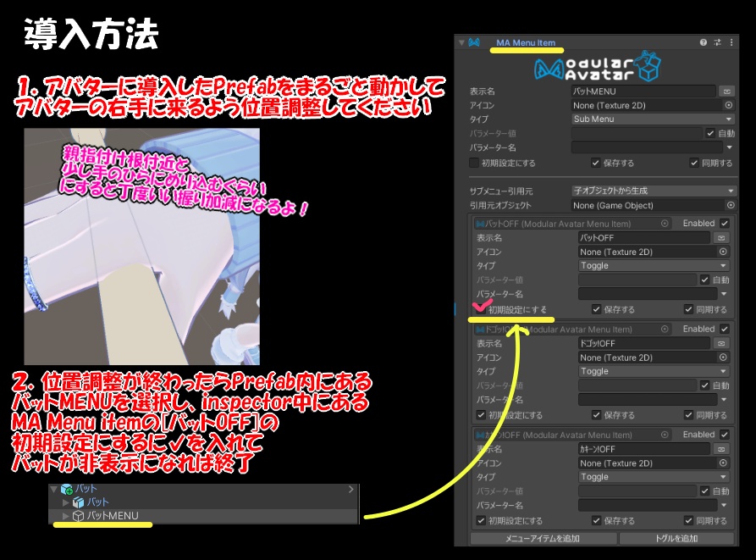
Task: Click the トグルを追加 button
Action: [x=677, y=539]
